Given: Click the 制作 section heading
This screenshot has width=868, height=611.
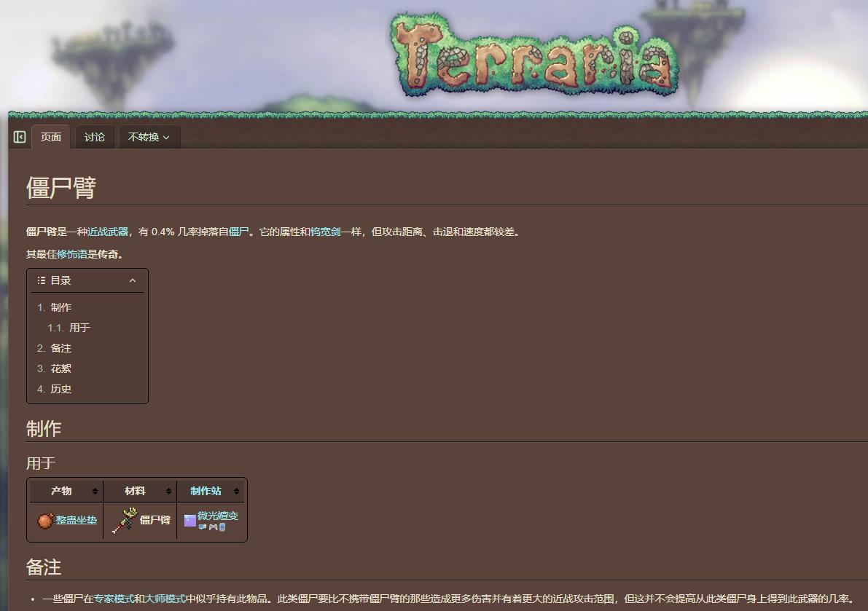Looking at the screenshot, I should [44, 428].
